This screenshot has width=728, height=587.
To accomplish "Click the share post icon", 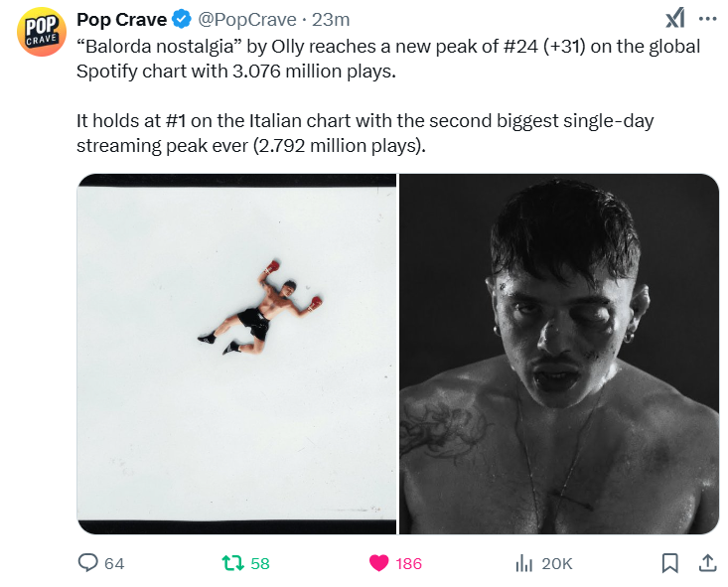I will (x=707, y=563).
